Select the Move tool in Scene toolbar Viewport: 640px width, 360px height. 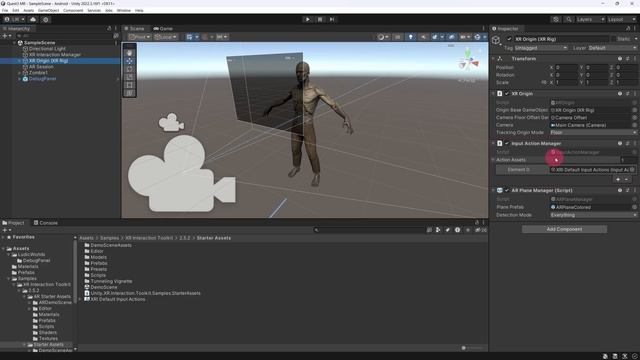click(x=129, y=61)
